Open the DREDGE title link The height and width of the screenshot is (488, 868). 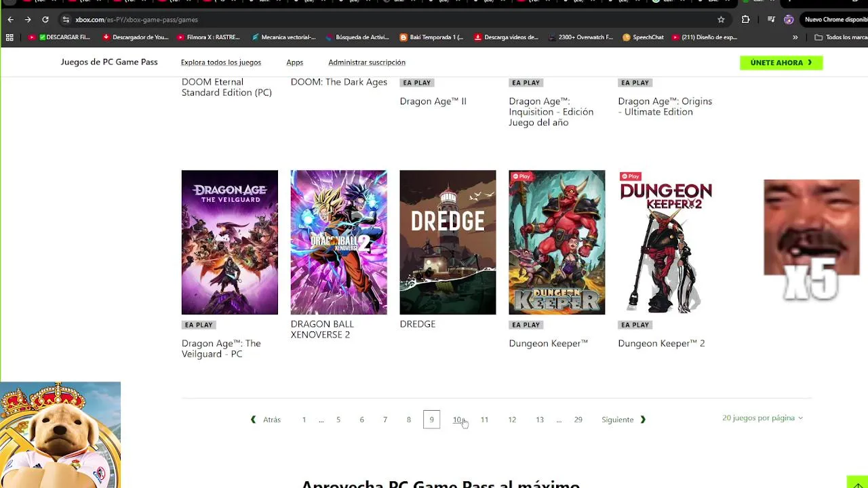(418, 324)
